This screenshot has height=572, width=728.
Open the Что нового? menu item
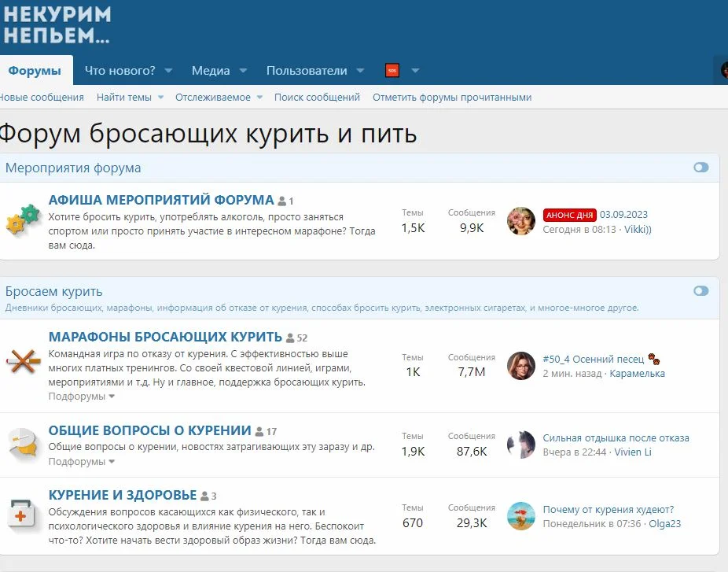119,71
